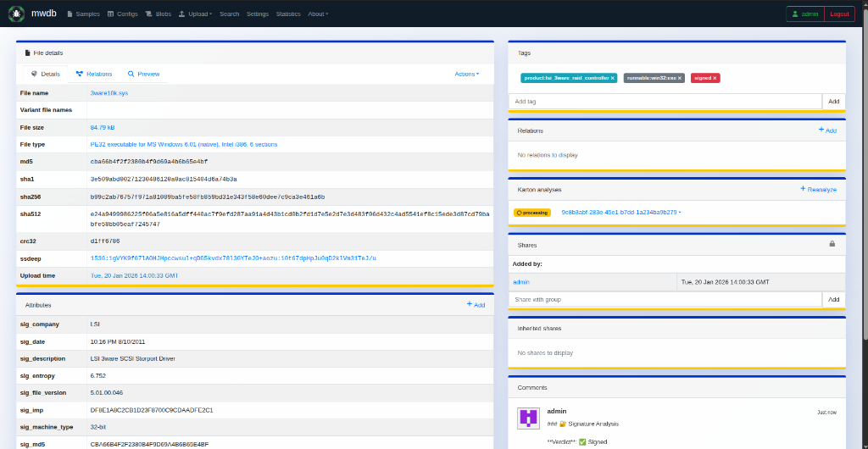Viewport: 868px width, 449px height.
Task: Switch to the Preview tab
Action: 143,74
